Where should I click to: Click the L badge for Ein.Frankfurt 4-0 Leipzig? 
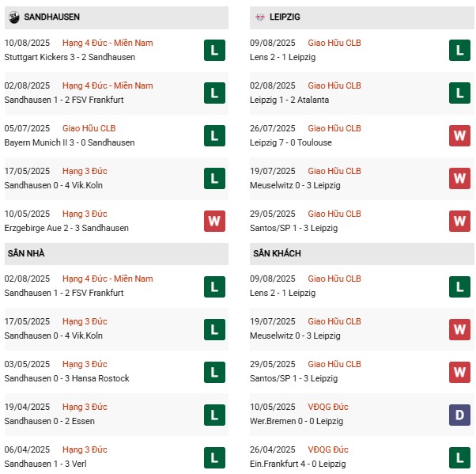click(x=459, y=457)
